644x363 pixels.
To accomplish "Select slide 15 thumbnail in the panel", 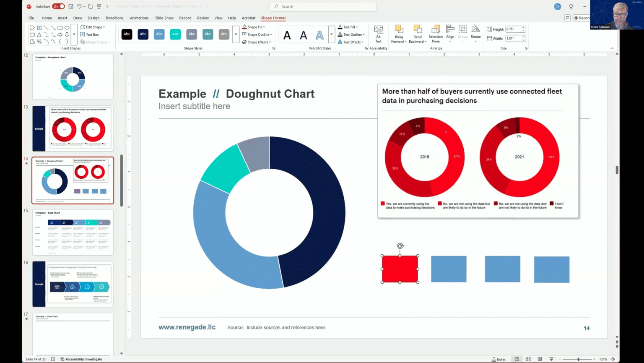I will click(72, 232).
